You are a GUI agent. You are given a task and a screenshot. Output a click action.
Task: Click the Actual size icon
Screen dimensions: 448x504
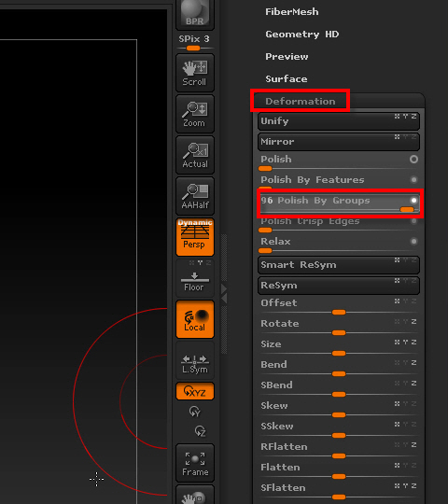point(195,155)
